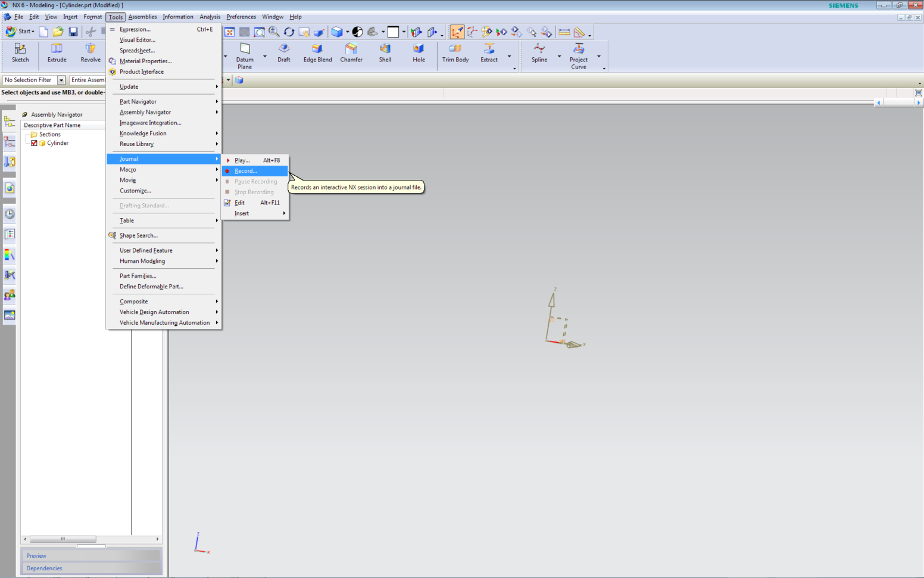The width and height of the screenshot is (924, 578).
Task: Select the Edge Blend tool
Action: click(x=317, y=52)
